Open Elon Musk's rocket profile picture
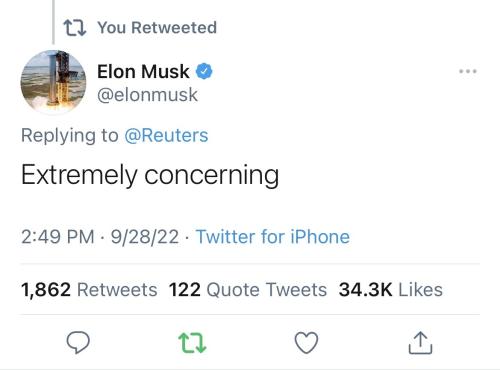This screenshot has height=370, width=500. pyautogui.click(x=53, y=82)
